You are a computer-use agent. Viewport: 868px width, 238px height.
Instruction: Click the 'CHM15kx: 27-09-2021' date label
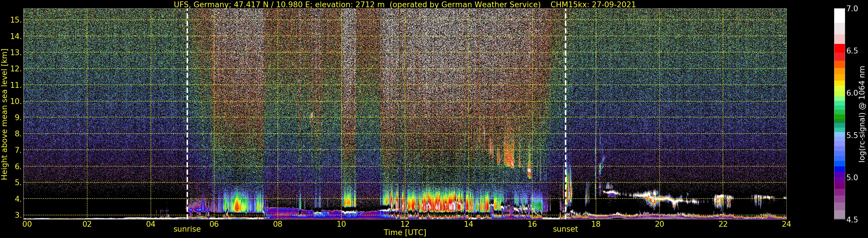click(x=593, y=4)
